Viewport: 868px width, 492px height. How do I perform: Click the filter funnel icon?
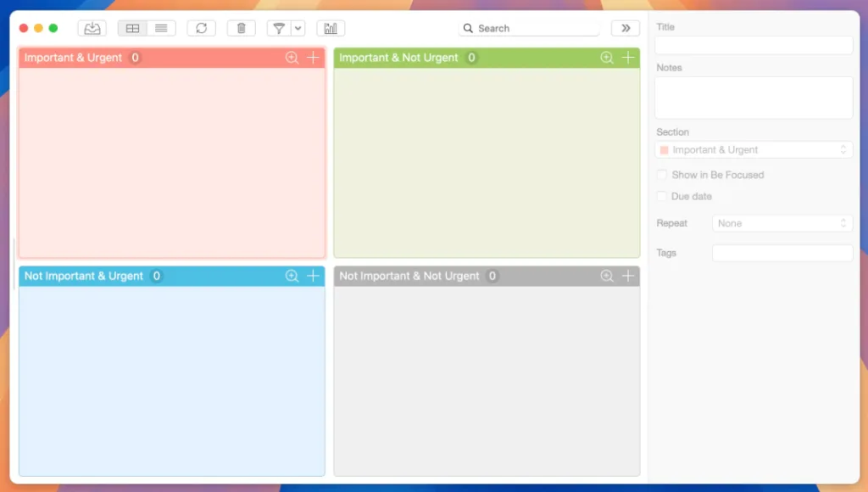(278, 28)
